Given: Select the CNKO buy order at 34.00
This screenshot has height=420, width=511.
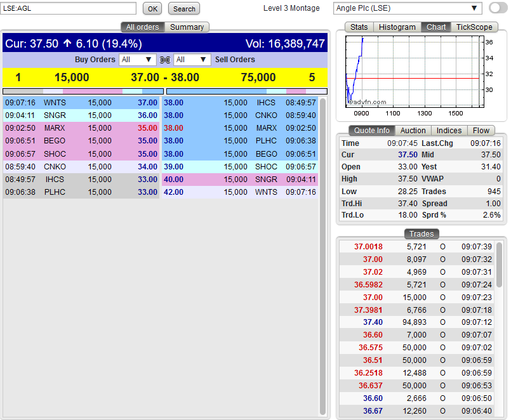Looking at the screenshot, I should [x=81, y=166].
